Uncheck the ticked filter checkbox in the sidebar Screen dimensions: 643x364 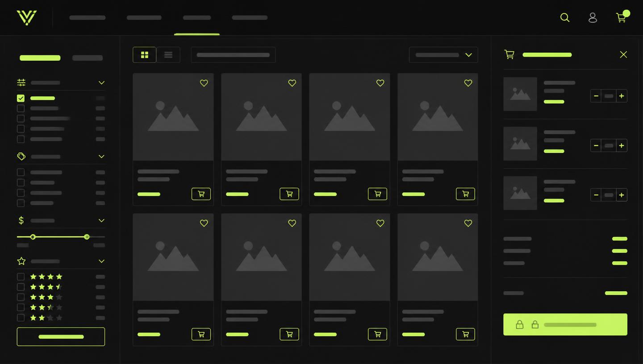[21, 98]
